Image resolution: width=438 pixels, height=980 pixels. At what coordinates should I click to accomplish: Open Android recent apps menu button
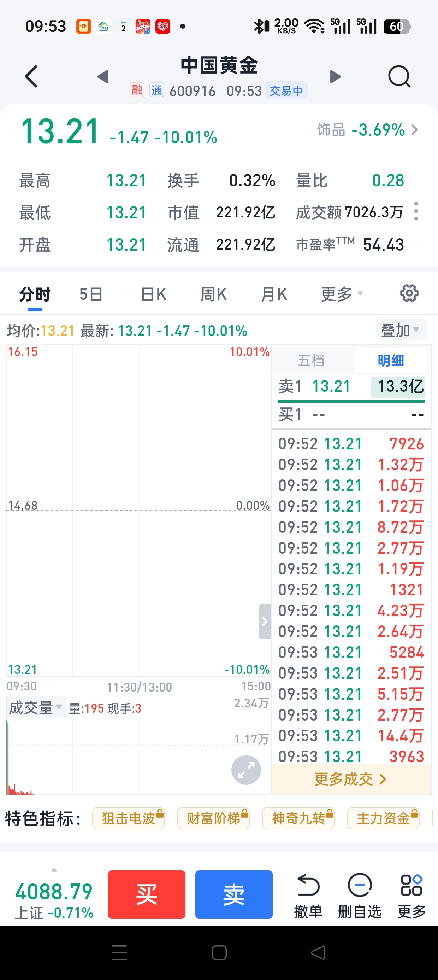pyautogui.click(x=119, y=953)
